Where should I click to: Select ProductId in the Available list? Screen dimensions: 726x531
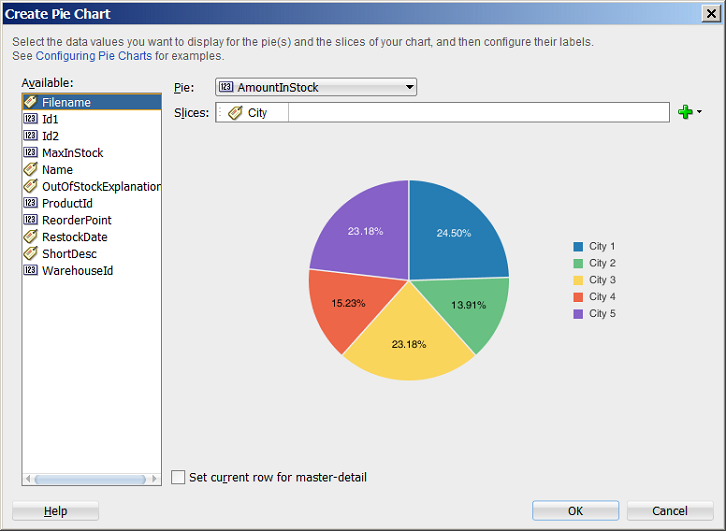tap(92, 203)
